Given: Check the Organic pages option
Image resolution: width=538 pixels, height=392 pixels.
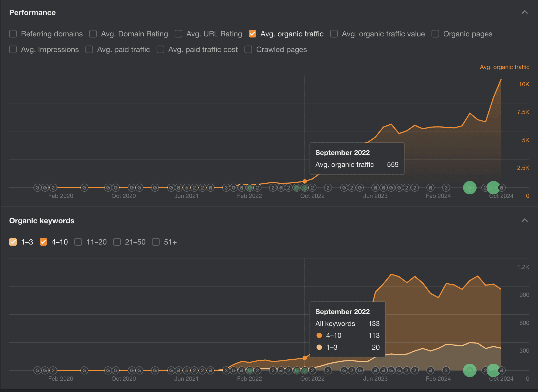Looking at the screenshot, I should [x=435, y=34].
